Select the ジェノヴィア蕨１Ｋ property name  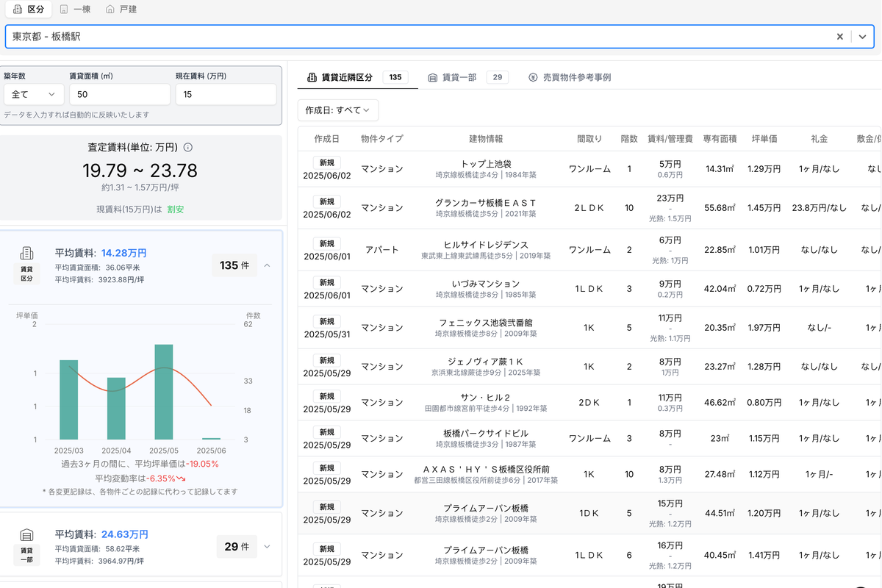click(486, 361)
